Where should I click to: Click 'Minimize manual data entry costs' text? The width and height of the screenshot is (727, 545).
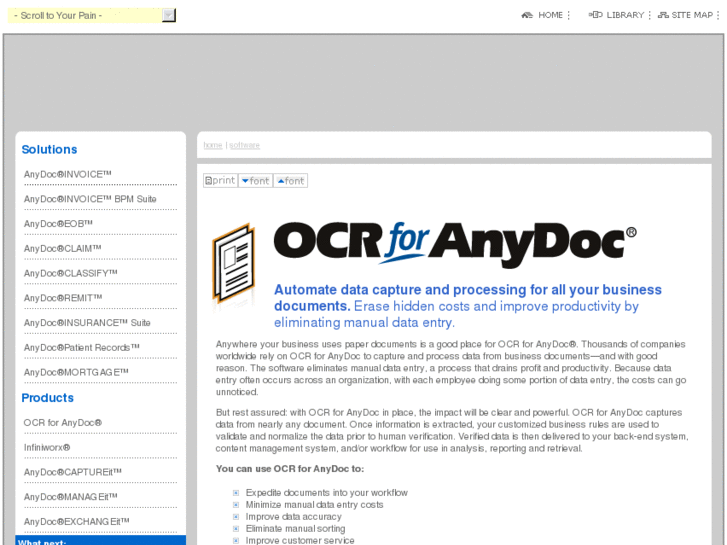point(314,505)
